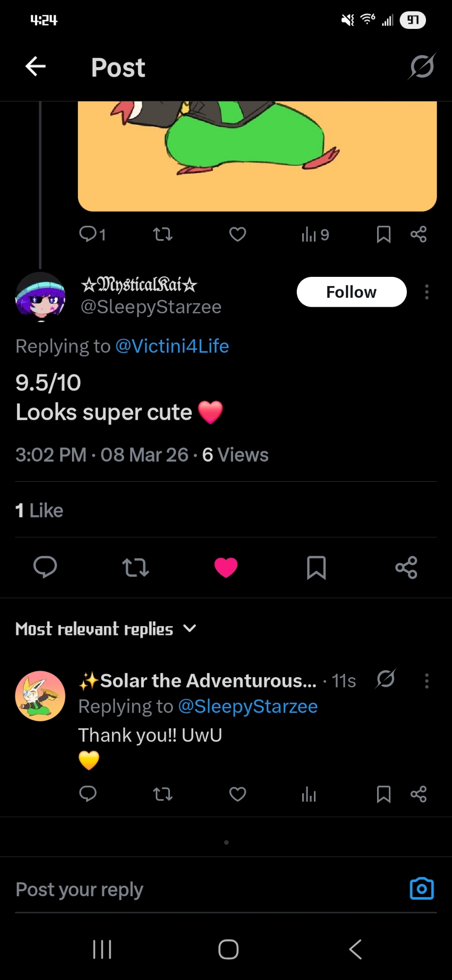View analytics on Solar's Thank you reply
The image size is (452, 980).
pos(309,794)
